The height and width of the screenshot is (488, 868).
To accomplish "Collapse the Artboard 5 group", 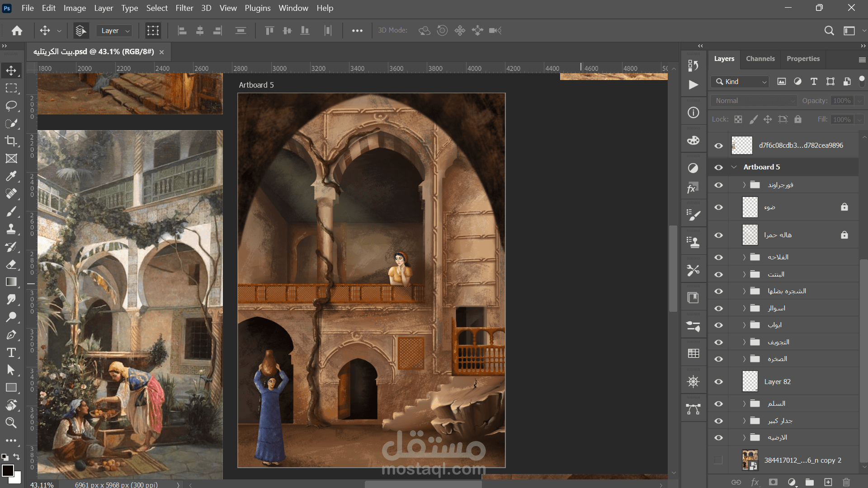I will (734, 167).
